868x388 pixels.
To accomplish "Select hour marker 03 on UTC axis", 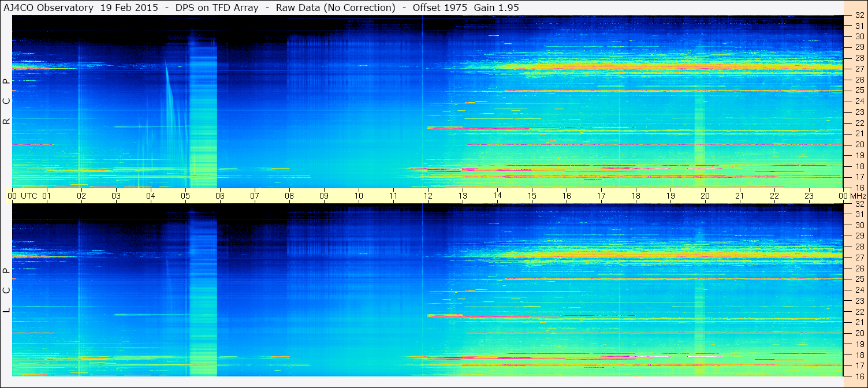I will click(116, 196).
